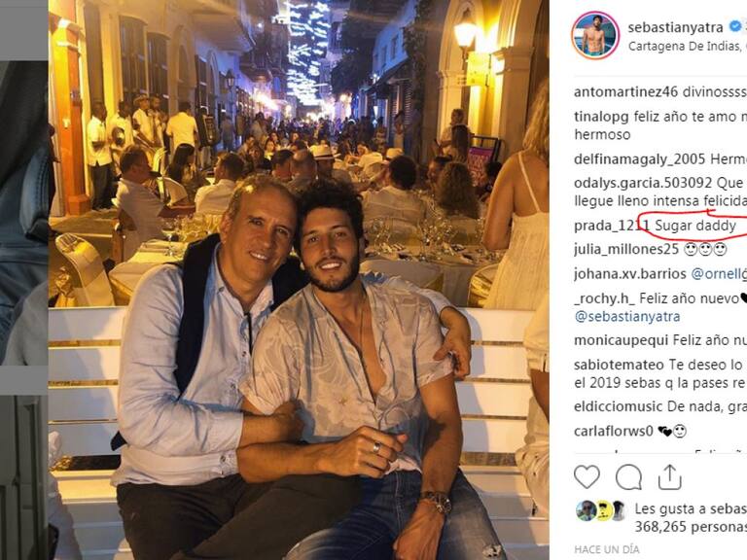Screen dimensions: 747x560
Task: Click sabiotemateo username in comments
Action: pos(619,365)
